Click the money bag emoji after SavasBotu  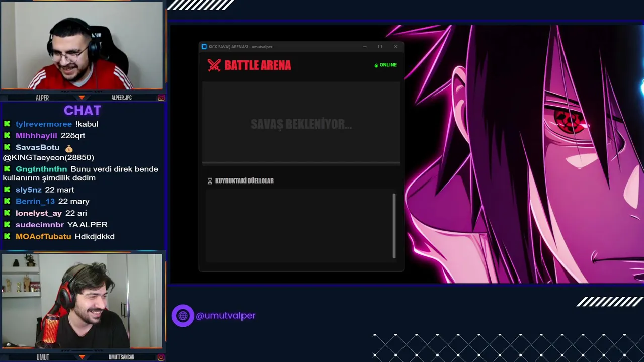[x=69, y=148]
